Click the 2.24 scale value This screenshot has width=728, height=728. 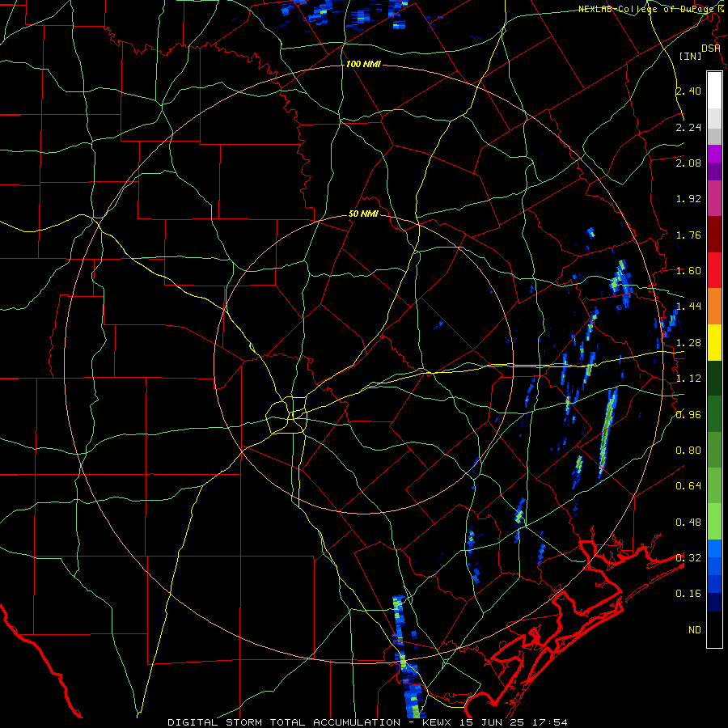coord(688,127)
